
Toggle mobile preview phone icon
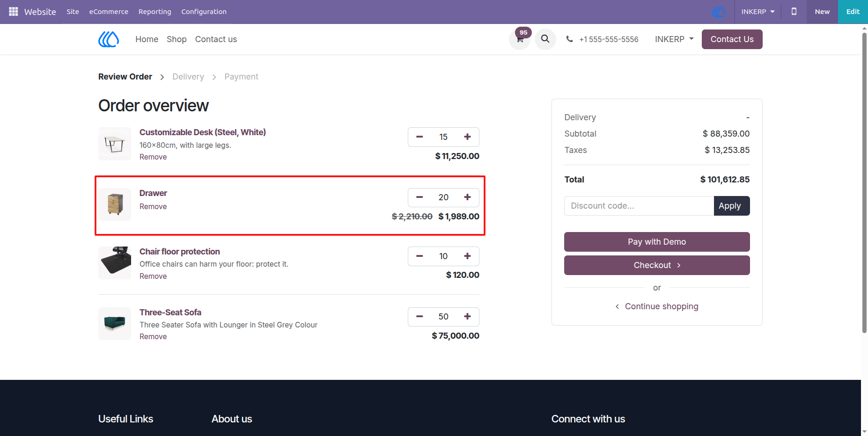tap(794, 11)
